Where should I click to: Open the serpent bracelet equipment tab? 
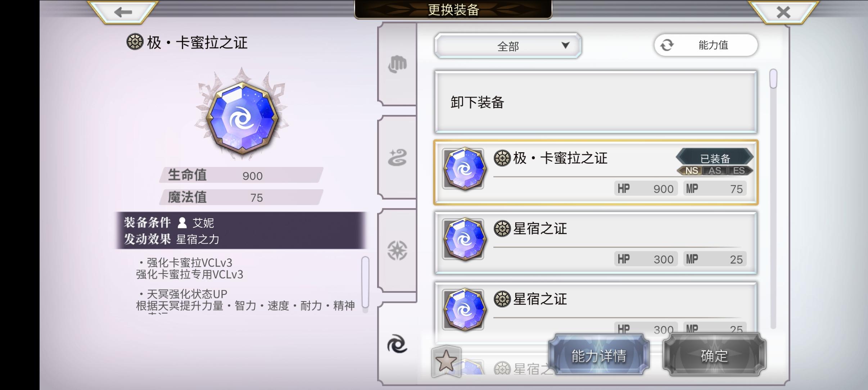coord(397,158)
